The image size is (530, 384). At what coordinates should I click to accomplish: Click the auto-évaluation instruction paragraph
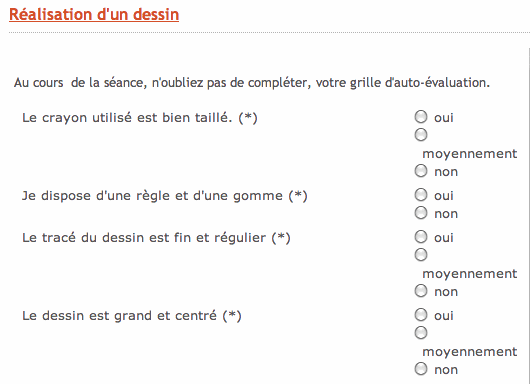pyautogui.click(x=252, y=83)
